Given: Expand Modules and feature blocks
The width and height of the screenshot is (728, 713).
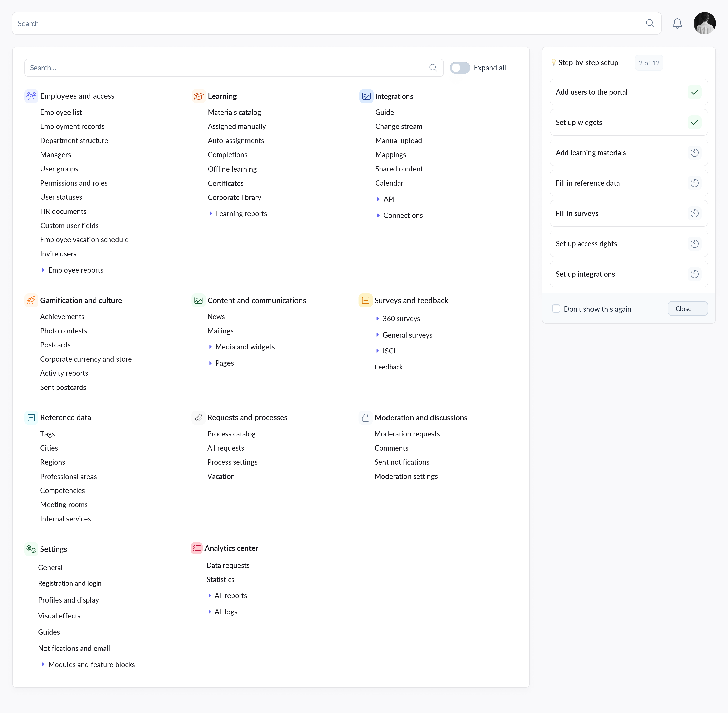Looking at the screenshot, I should (43, 664).
